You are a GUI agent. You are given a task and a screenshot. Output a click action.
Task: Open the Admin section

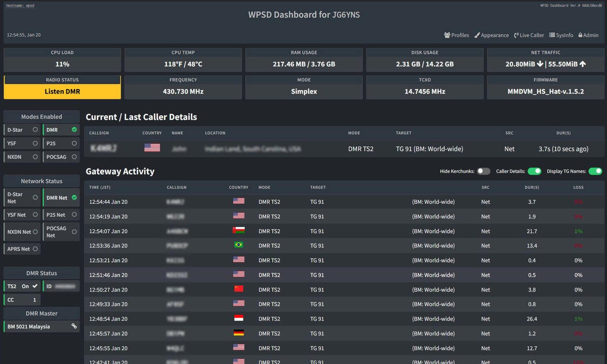tap(588, 35)
